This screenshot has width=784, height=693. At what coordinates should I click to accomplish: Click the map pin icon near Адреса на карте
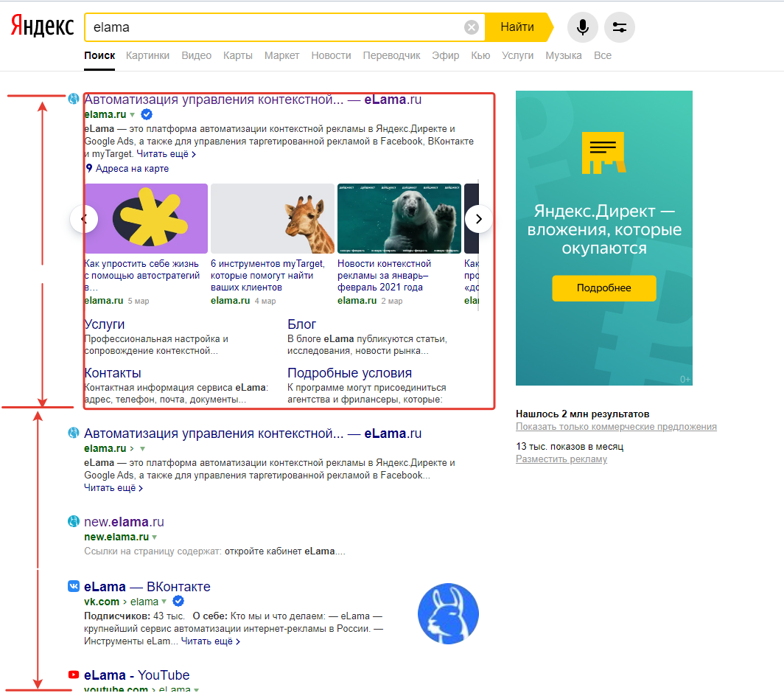pos(89,168)
